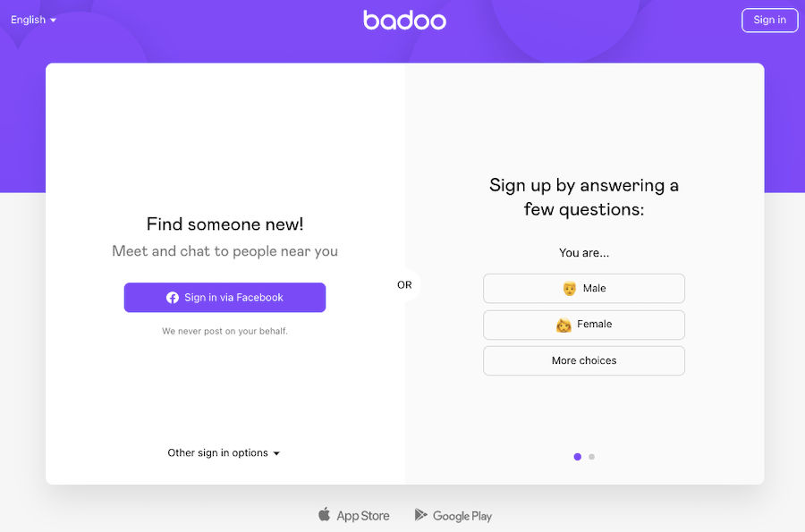Click the purple progress indicator dot
Image resolution: width=805 pixels, height=532 pixels.
point(577,456)
